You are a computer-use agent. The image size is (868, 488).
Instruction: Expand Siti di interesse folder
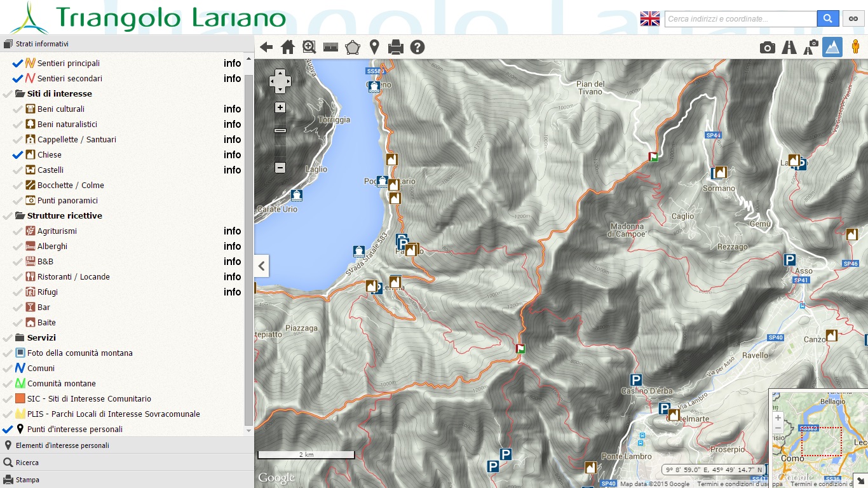[x=20, y=93]
